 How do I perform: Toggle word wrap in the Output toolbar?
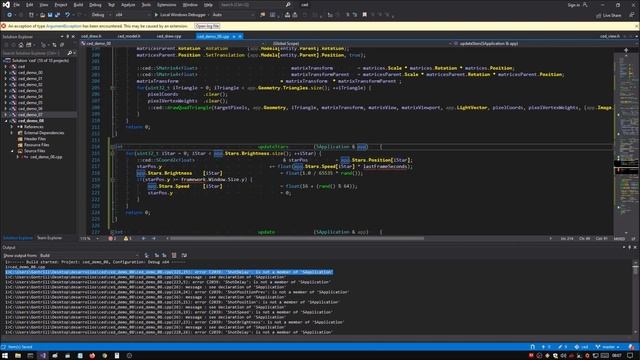coord(184,256)
